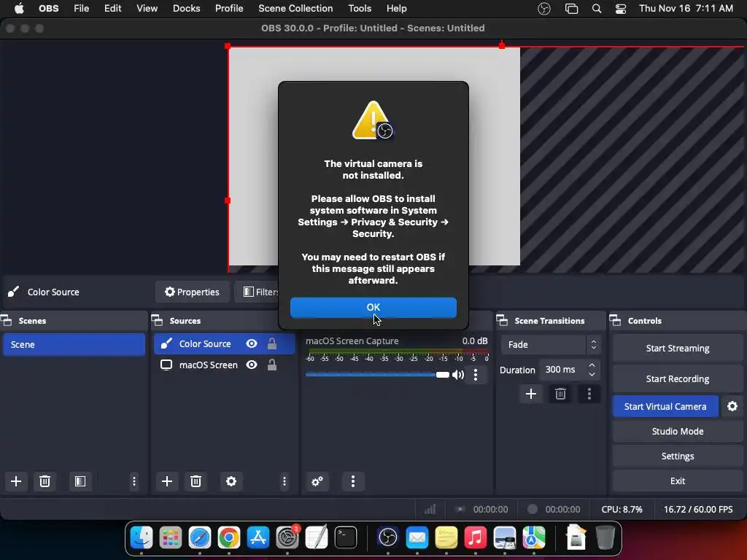Select macOS Screen source row

pos(224,365)
